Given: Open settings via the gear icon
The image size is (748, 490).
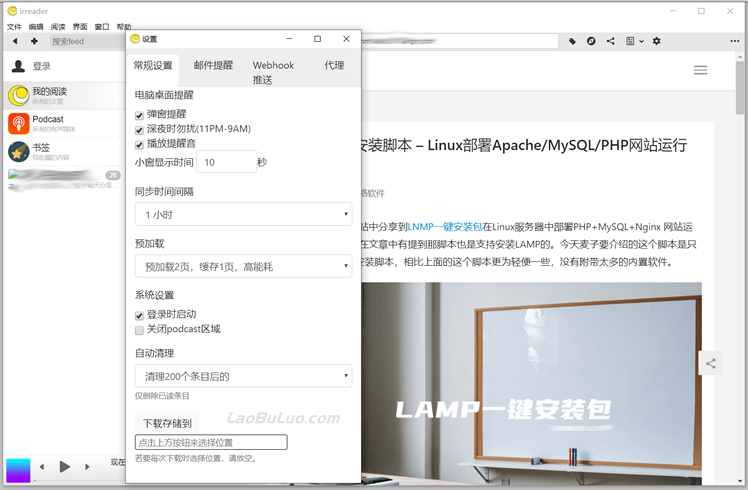Looking at the screenshot, I should [x=656, y=41].
